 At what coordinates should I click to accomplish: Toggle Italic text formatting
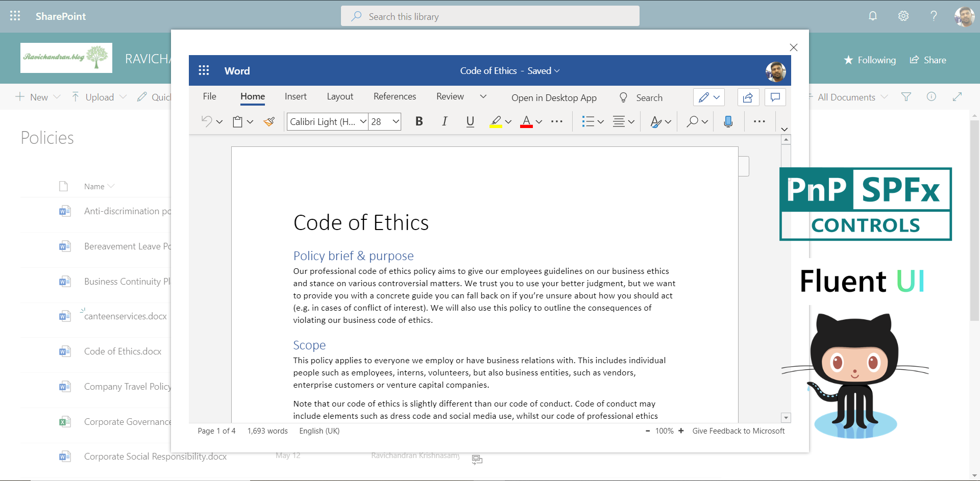click(x=445, y=121)
